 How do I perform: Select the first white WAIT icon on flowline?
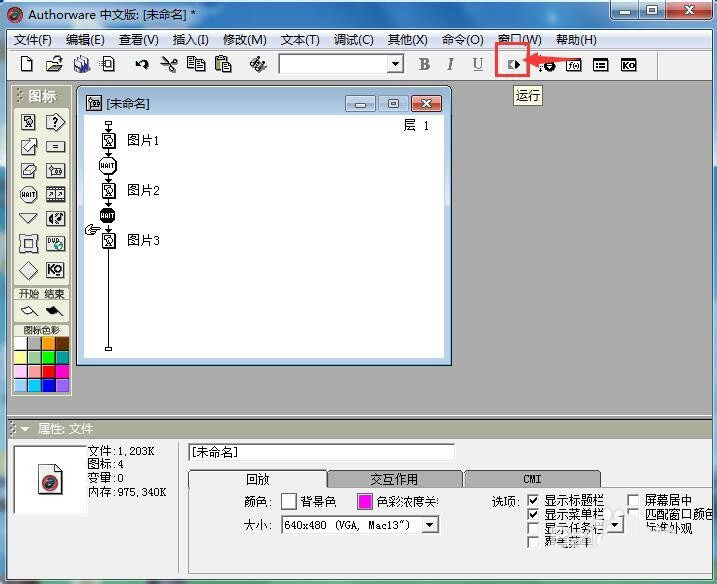pos(108,166)
